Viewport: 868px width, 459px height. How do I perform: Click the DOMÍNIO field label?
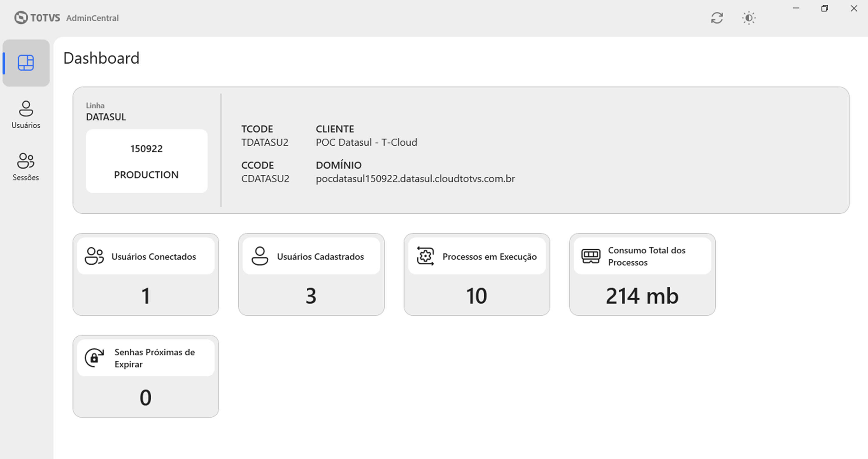[x=339, y=165]
